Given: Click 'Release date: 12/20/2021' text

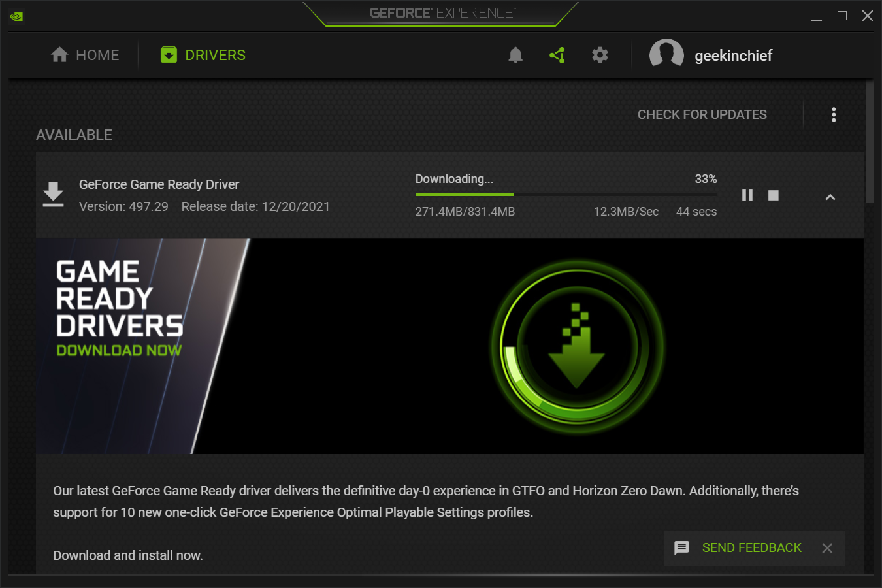Looking at the screenshot, I should (255, 206).
